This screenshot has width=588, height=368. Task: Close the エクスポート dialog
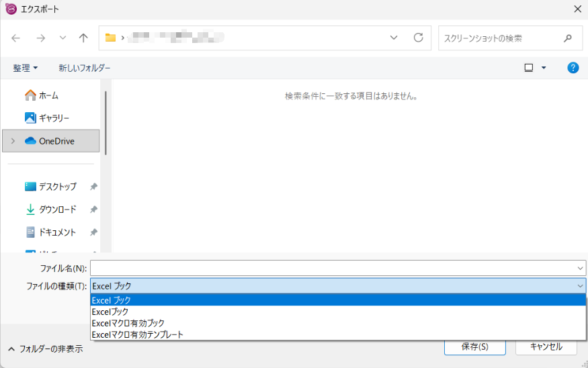click(577, 9)
